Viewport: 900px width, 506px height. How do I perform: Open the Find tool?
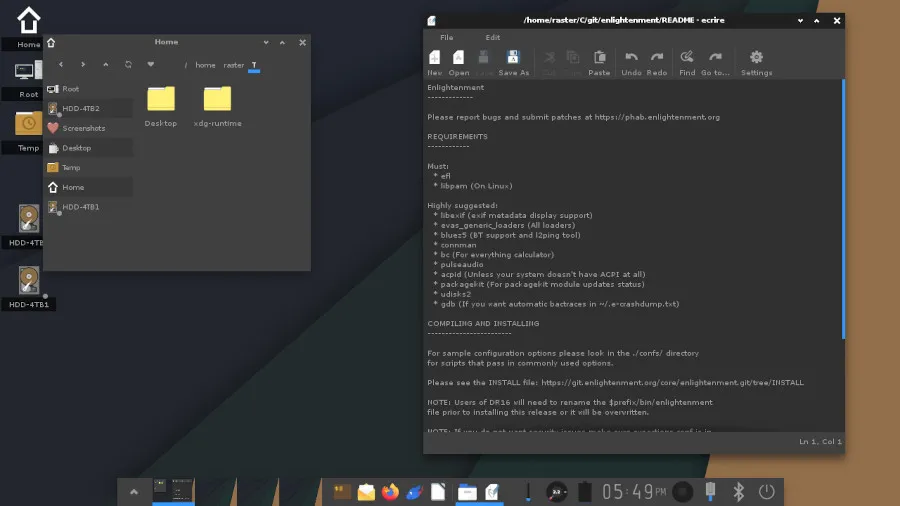click(x=687, y=59)
